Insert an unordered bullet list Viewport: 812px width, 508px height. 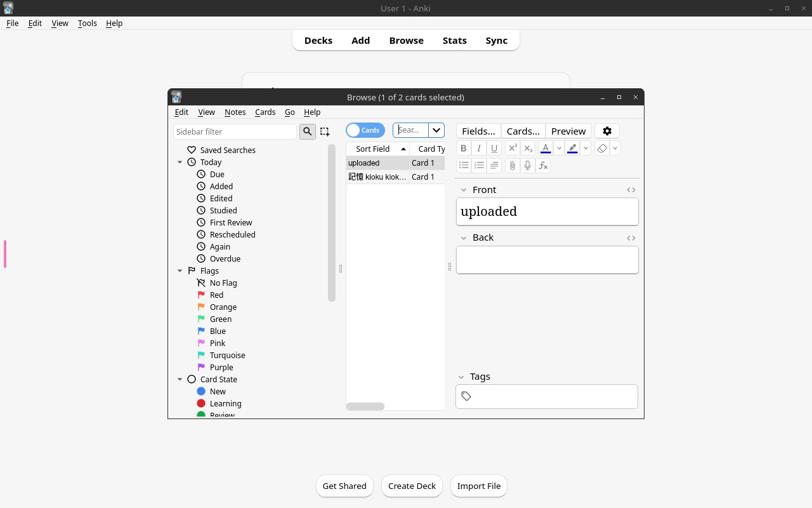[464, 166]
